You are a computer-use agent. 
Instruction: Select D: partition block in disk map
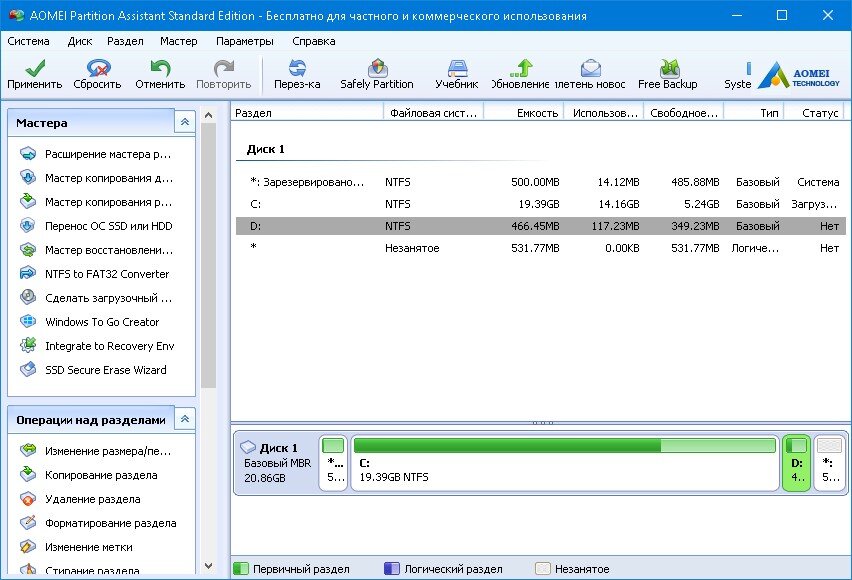tap(797, 463)
